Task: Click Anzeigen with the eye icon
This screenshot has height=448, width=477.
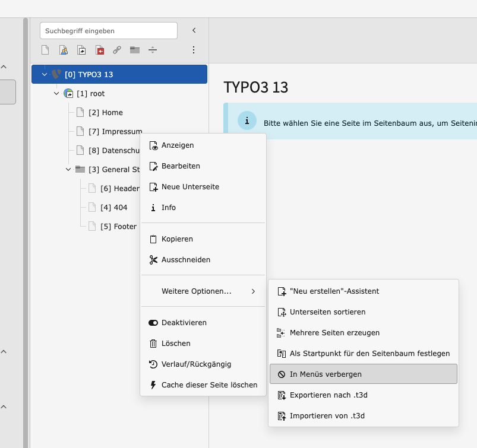Action: [x=178, y=145]
